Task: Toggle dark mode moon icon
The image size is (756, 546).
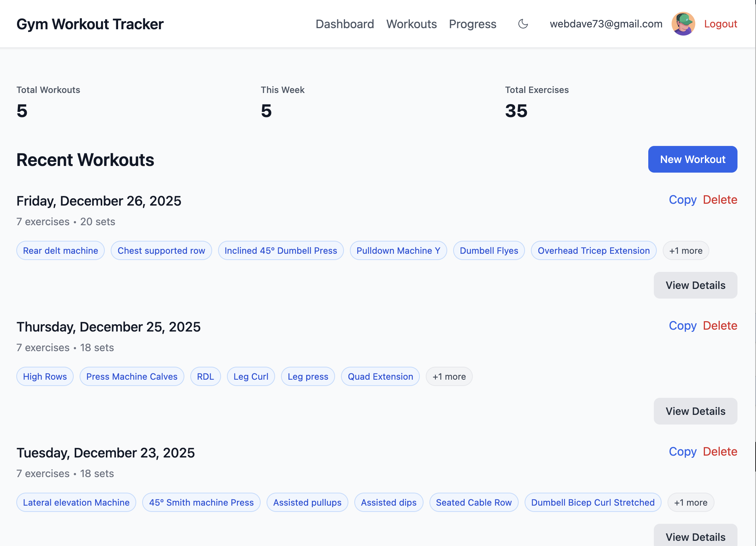Action: (x=523, y=24)
